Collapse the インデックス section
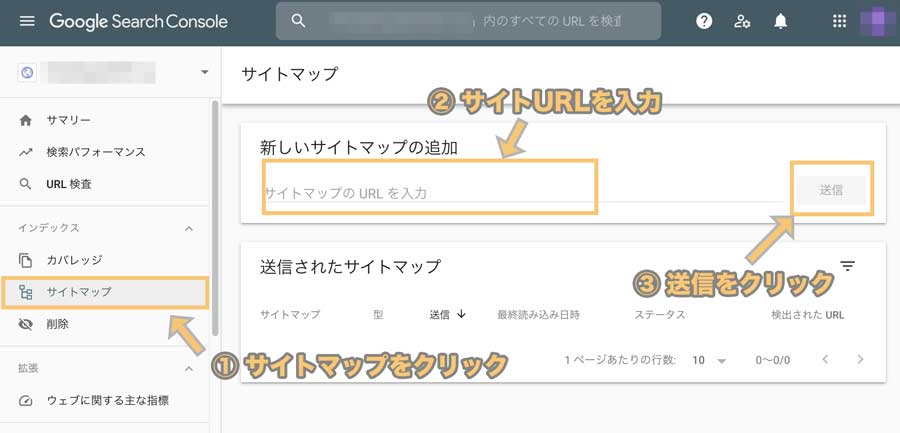The height and width of the screenshot is (433, 900). [x=189, y=229]
